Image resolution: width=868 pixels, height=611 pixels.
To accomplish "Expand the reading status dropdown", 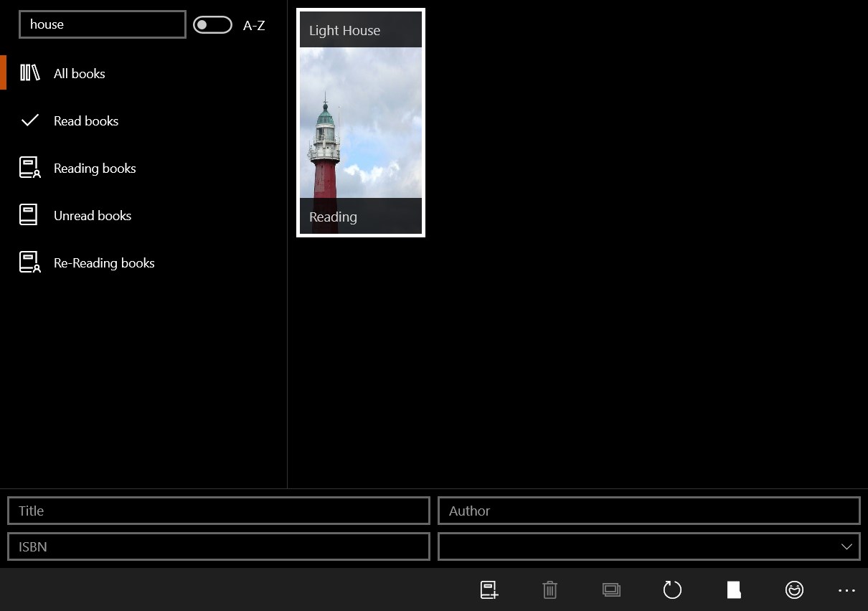I will pos(649,546).
